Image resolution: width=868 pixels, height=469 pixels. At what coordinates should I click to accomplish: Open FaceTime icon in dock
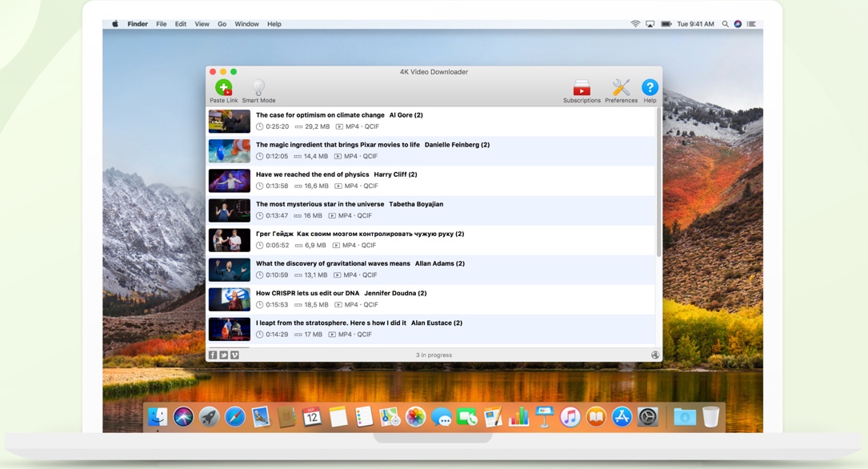466,417
